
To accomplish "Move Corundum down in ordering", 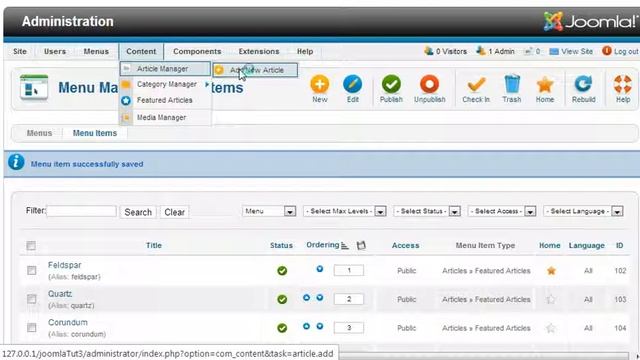I will point(320,326).
